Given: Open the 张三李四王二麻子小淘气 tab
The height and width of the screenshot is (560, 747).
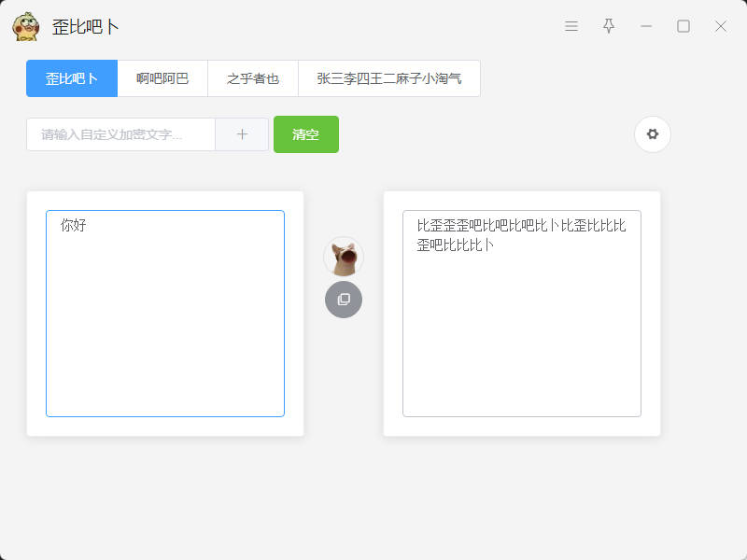Looking at the screenshot, I should click(x=389, y=78).
